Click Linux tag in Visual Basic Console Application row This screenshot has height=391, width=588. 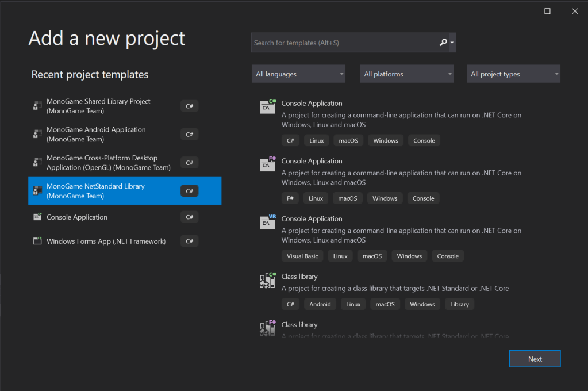(x=340, y=256)
